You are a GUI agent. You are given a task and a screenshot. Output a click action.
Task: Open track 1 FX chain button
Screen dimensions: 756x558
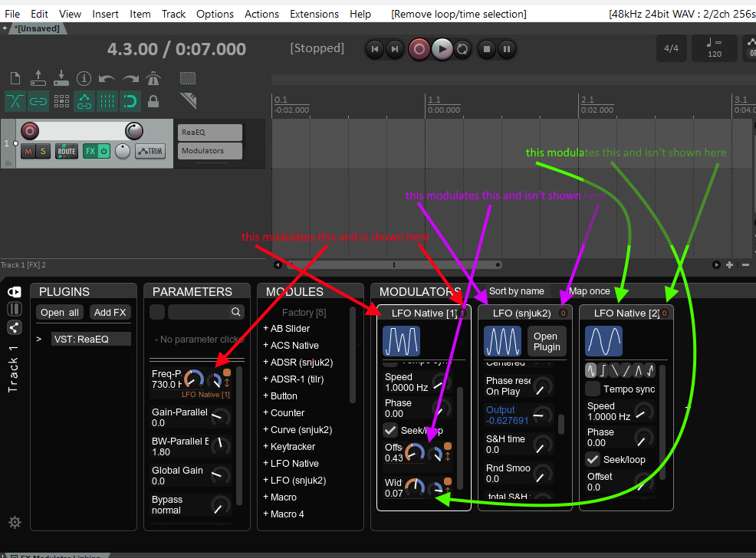coord(90,151)
